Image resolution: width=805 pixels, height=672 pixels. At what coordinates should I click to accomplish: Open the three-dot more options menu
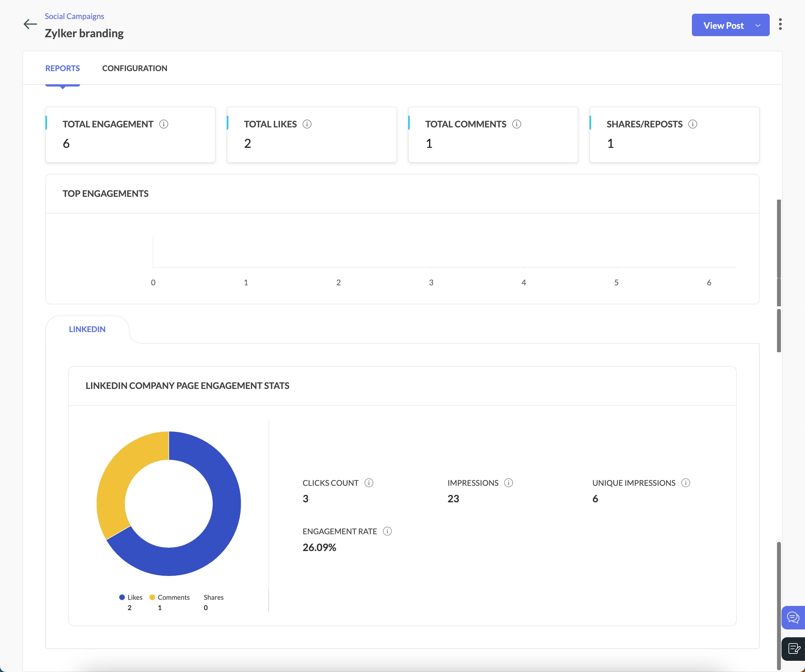point(780,24)
